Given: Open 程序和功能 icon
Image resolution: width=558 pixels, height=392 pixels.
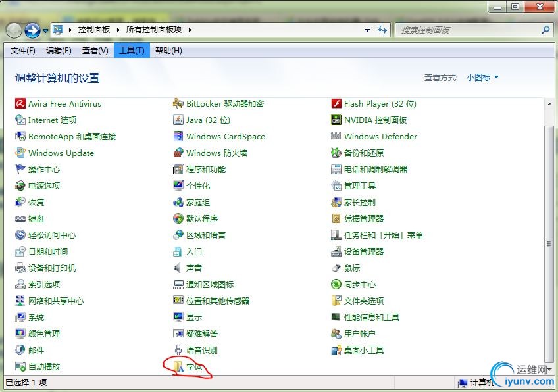Looking at the screenshot, I should click(x=178, y=169).
